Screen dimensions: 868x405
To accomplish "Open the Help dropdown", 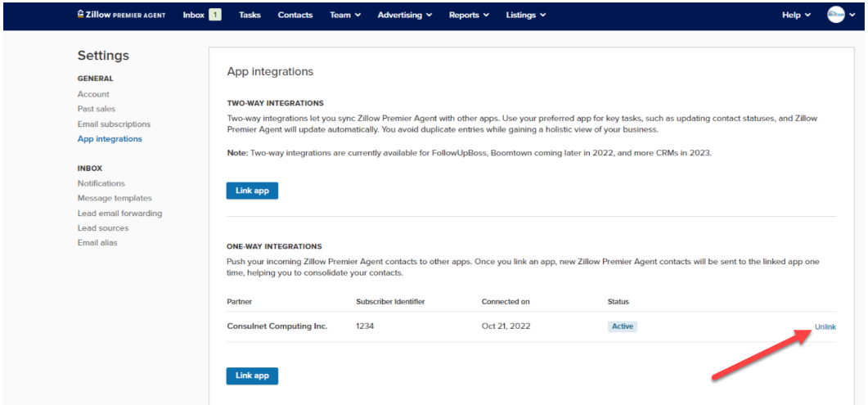I will pos(796,15).
